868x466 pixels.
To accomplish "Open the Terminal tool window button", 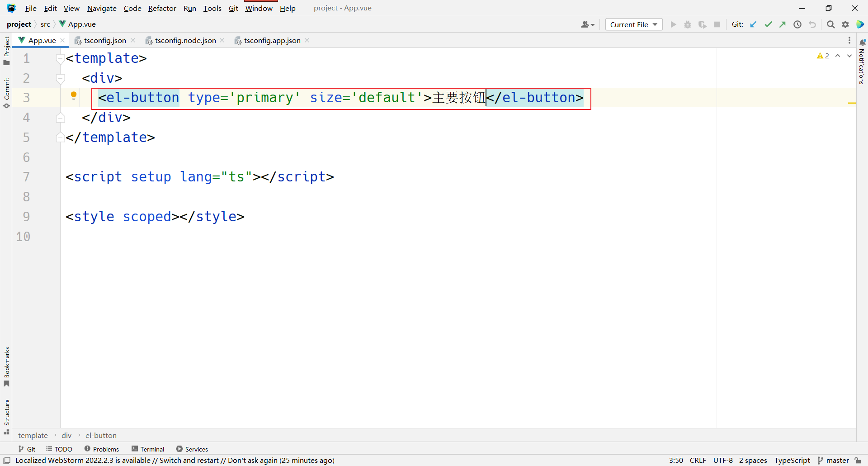I will pos(148,449).
